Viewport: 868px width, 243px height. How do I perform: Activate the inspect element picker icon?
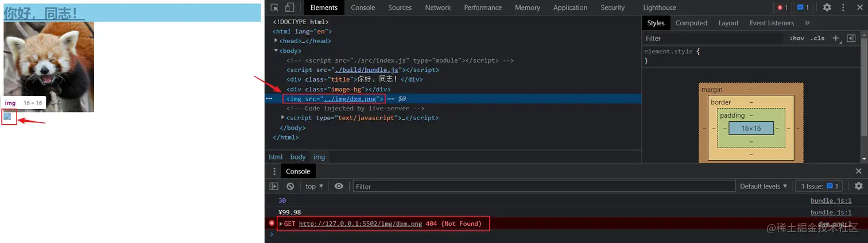pyautogui.click(x=275, y=7)
